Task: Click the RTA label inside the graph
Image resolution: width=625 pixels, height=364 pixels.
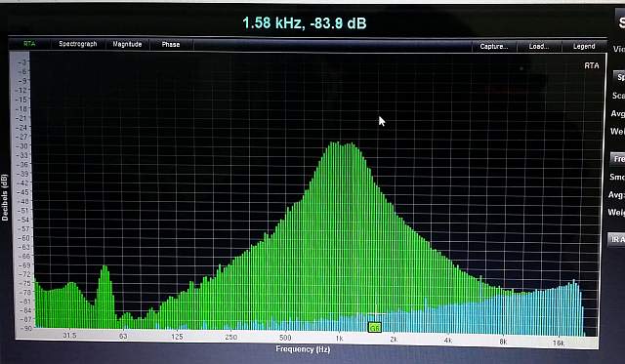Action: pos(592,65)
